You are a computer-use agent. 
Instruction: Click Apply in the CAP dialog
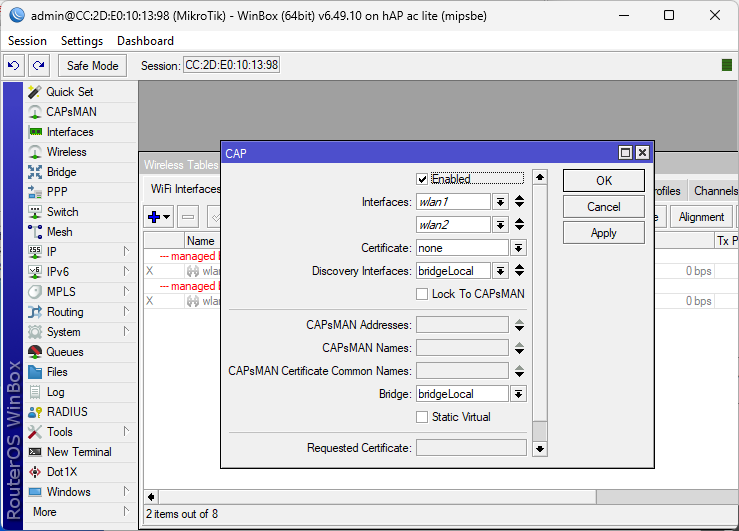coord(604,233)
